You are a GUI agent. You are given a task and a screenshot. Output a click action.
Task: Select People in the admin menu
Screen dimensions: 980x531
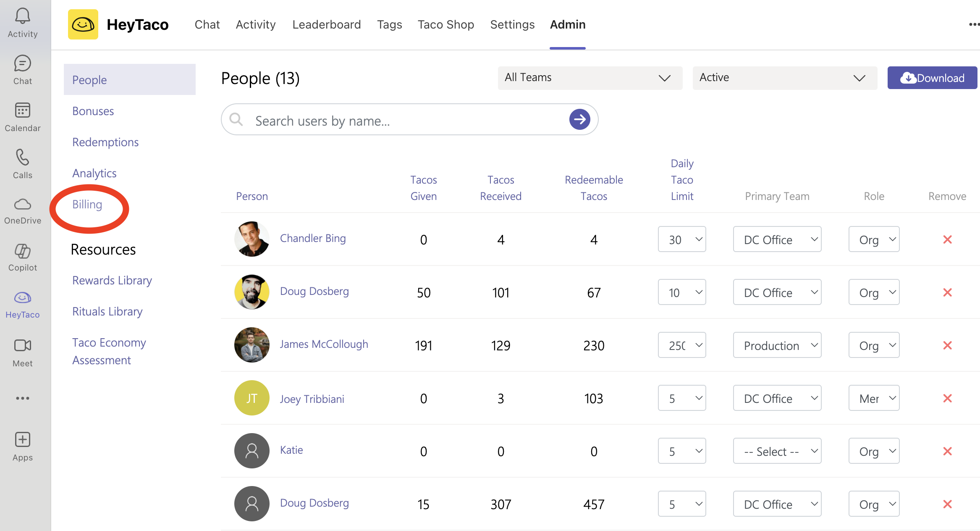tap(130, 79)
